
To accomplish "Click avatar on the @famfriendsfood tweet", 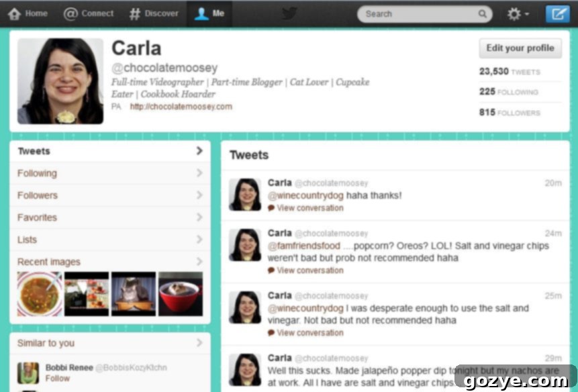I will click(x=245, y=245).
